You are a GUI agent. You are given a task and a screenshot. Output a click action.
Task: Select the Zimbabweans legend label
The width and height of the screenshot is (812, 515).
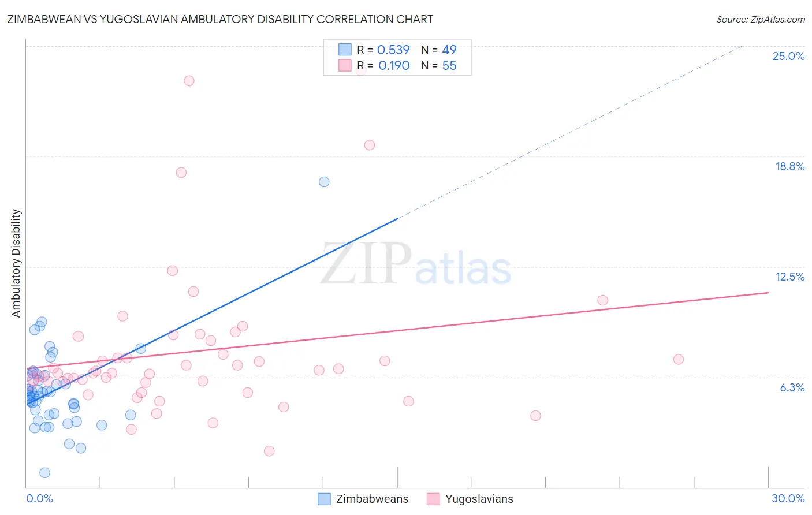pos(372,499)
